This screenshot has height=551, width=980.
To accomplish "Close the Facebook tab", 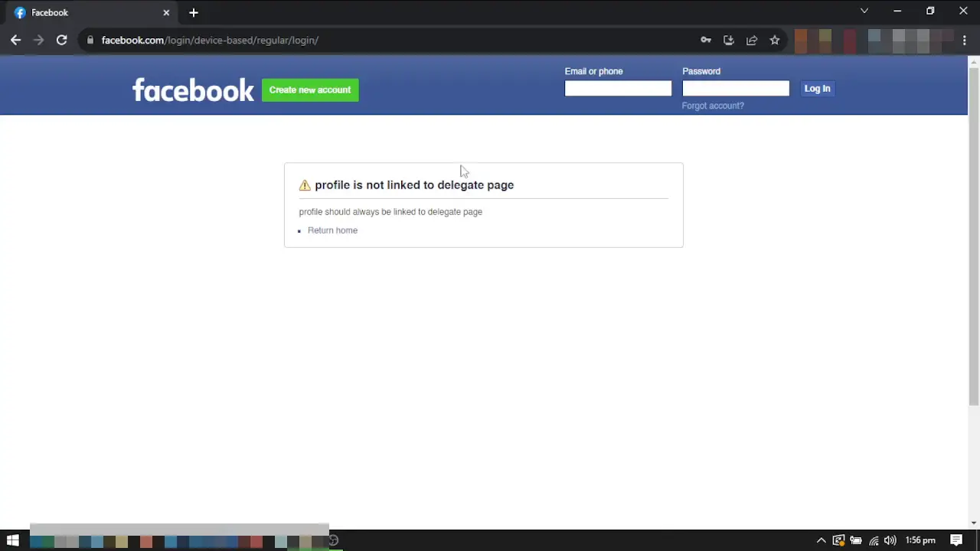I will click(166, 12).
